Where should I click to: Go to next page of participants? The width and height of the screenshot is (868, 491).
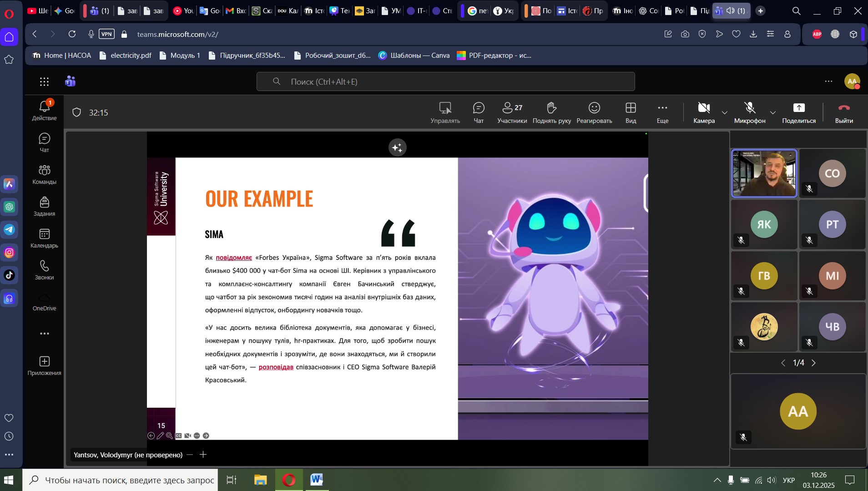(814, 363)
